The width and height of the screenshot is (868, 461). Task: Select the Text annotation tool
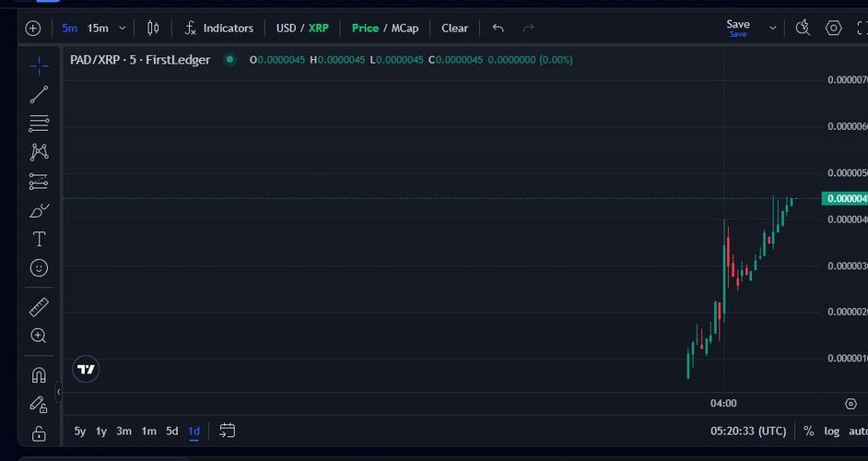coord(39,240)
